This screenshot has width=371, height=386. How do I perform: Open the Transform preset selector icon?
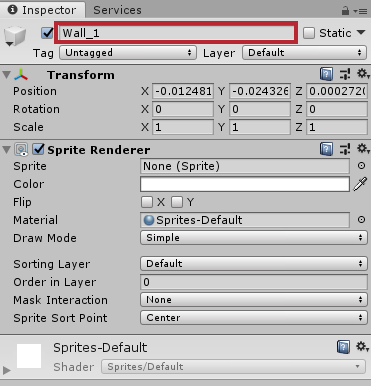pos(345,74)
